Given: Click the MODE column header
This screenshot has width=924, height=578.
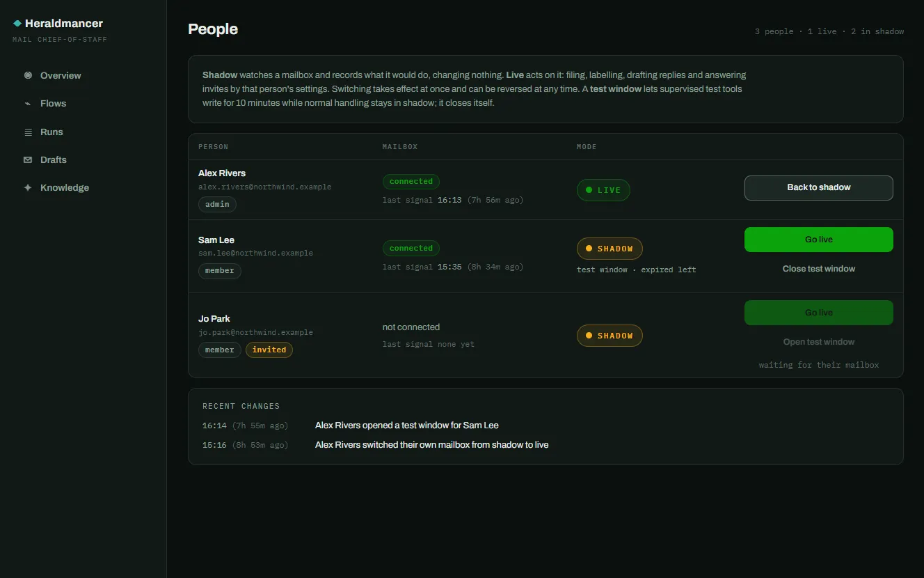Looking at the screenshot, I should click(587, 147).
